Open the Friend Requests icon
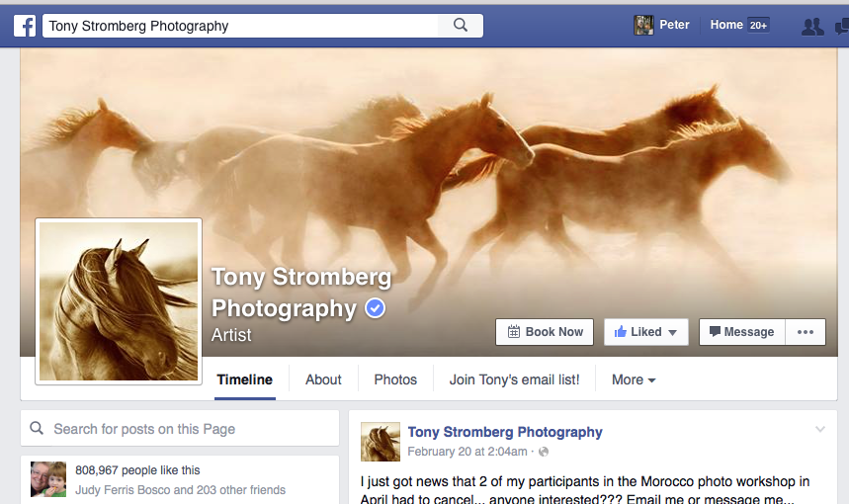Image resolution: width=849 pixels, height=504 pixels. (x=812, y=26)
